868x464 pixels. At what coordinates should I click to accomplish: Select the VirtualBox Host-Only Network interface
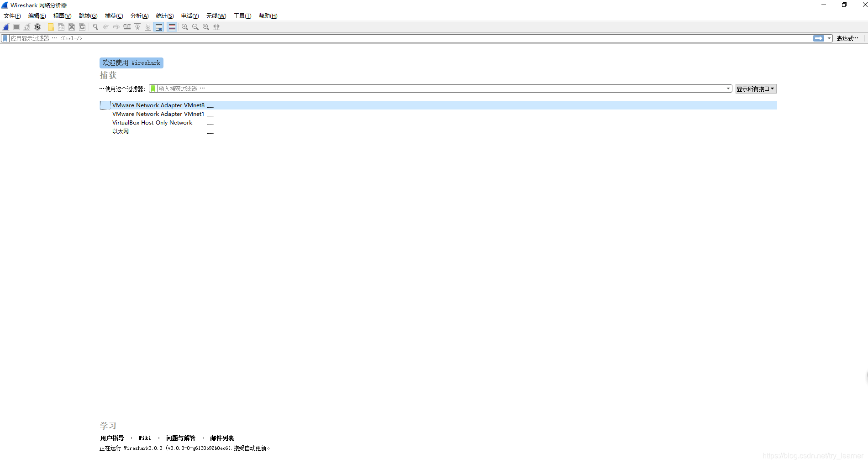pos(438,123)
